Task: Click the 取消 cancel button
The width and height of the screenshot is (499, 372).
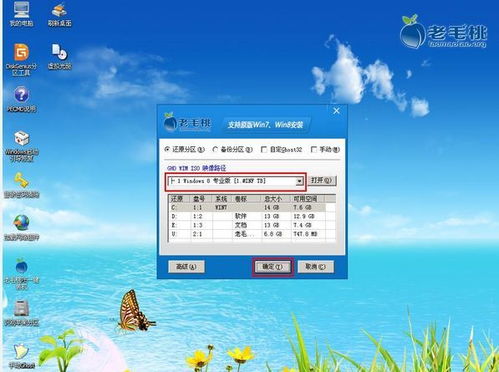Action: [315, 267]
